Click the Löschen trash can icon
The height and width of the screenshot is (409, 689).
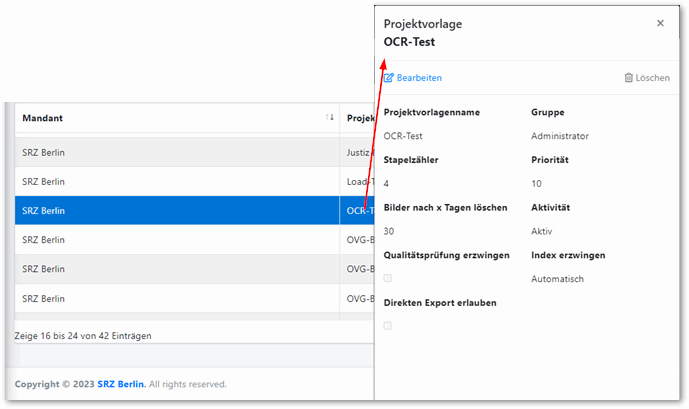point(628,78)
